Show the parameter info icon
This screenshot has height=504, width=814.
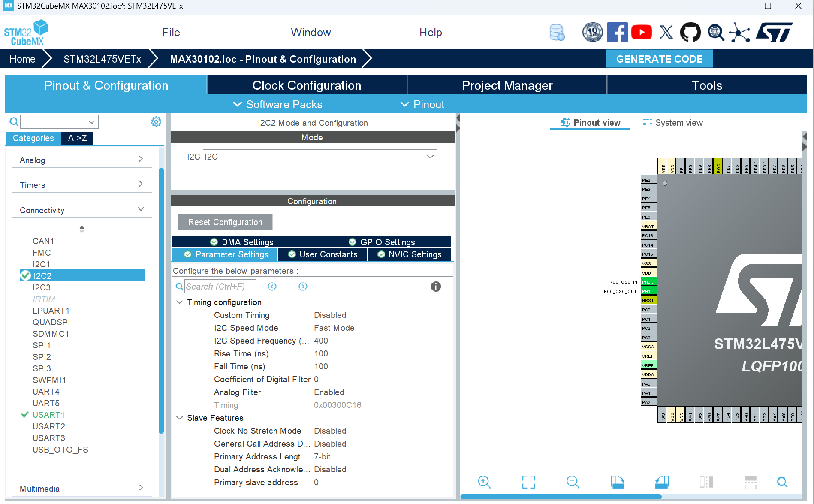coord(436,287)
